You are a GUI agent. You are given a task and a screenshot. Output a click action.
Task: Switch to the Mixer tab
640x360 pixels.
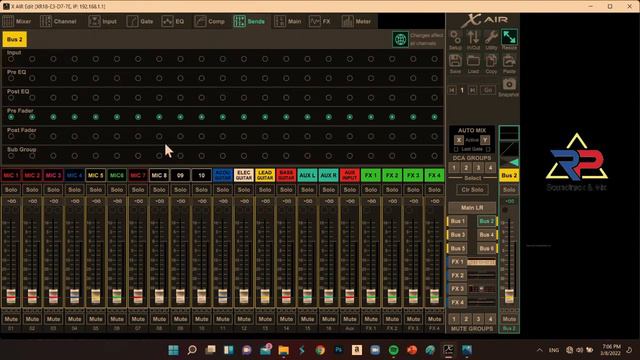coord(17,21)
